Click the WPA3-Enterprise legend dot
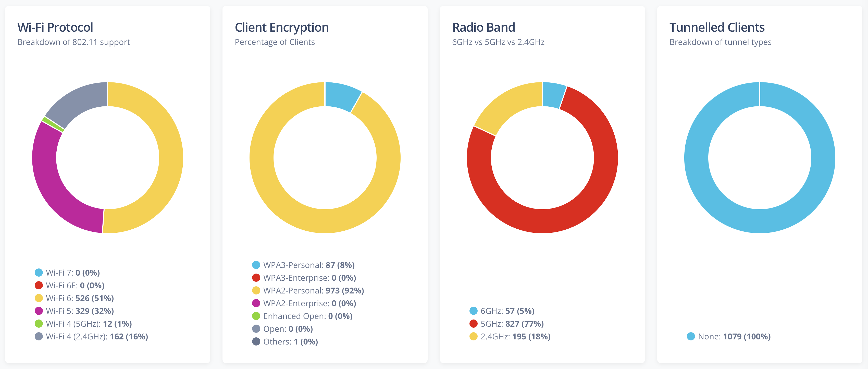This screenshot has height=369, width=868. pos(256,278)
